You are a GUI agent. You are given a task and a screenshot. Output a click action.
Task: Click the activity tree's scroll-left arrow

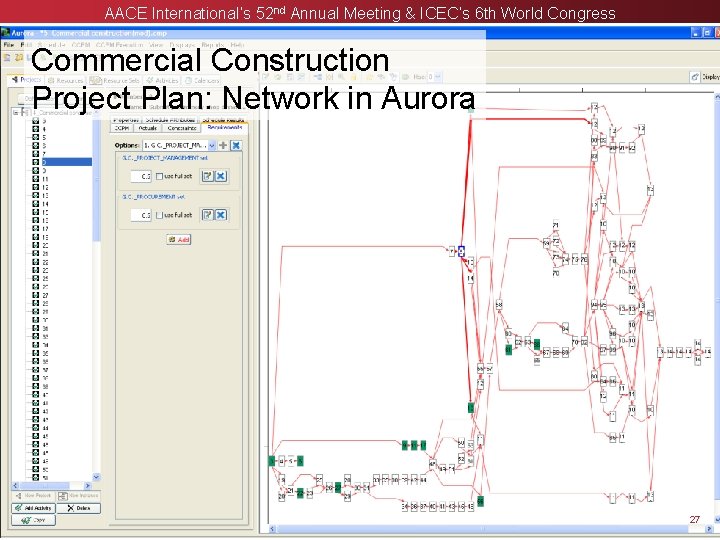[15, 485]
